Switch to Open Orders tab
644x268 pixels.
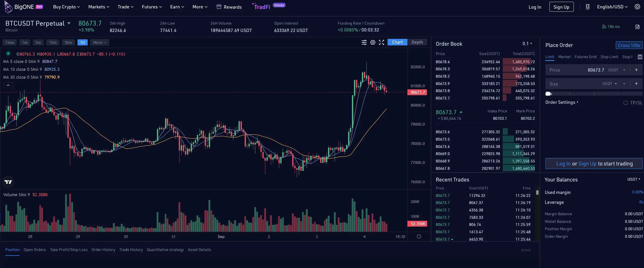click(35, 250)
